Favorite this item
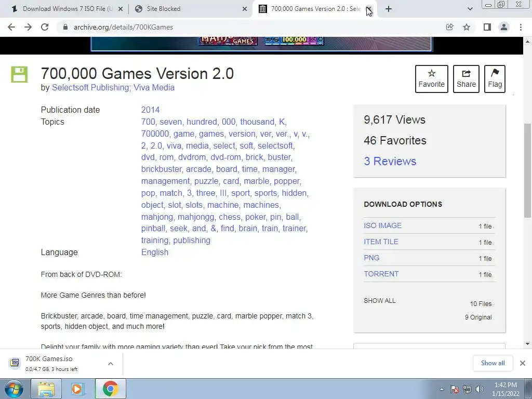Image resolution: width=532 pixels, height=399 pixels. coord(432,79)
